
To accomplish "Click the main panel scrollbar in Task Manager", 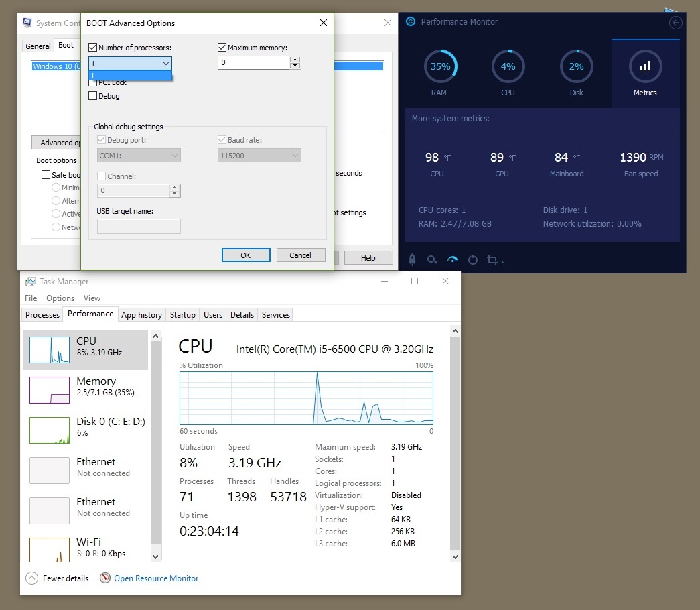I will click(455, 443).
